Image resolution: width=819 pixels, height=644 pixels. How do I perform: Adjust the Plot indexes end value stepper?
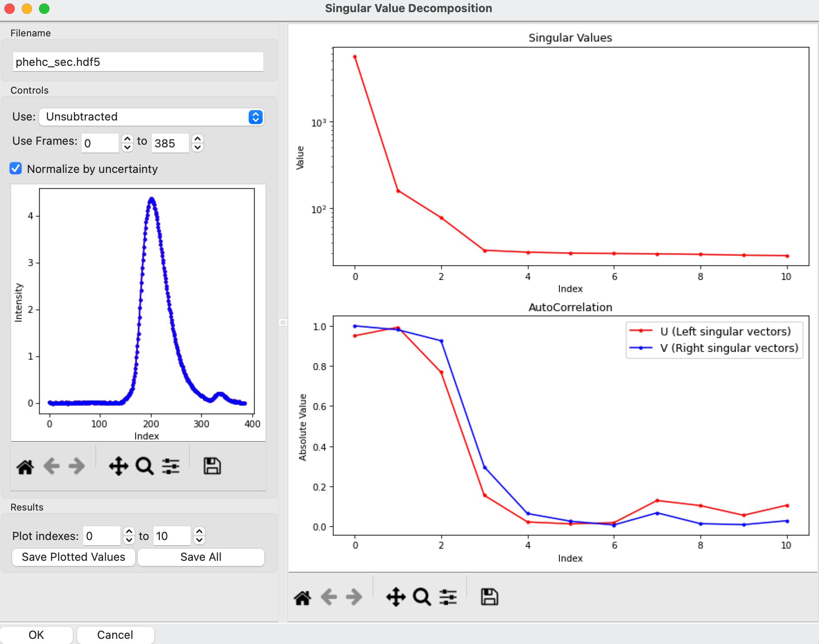[x=199, y=536]
